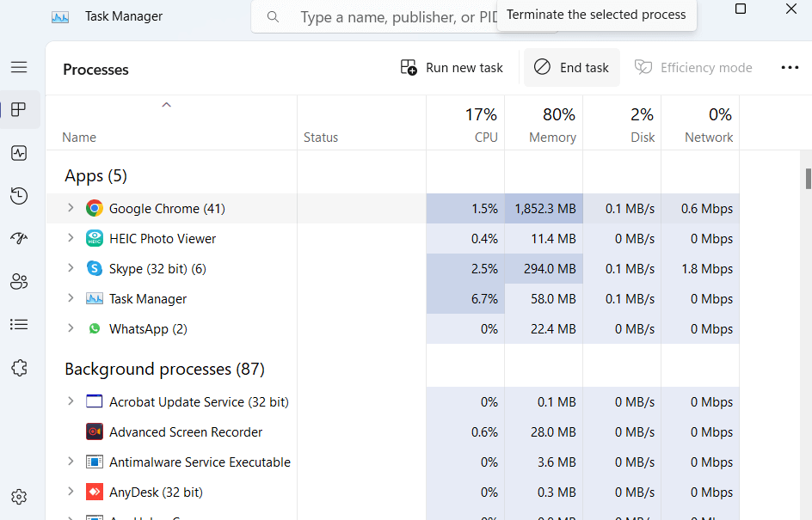Screen dimensions: 812x520
Task: Expand the AnyDesk (32 bit) group
Action: [71, 491]
